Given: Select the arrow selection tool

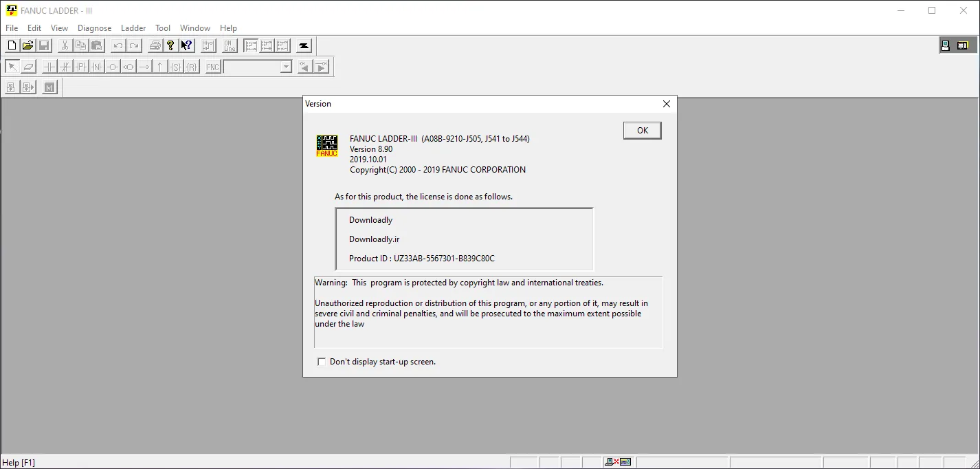Looking at the screenshot, I should click(x=12, y=67).
